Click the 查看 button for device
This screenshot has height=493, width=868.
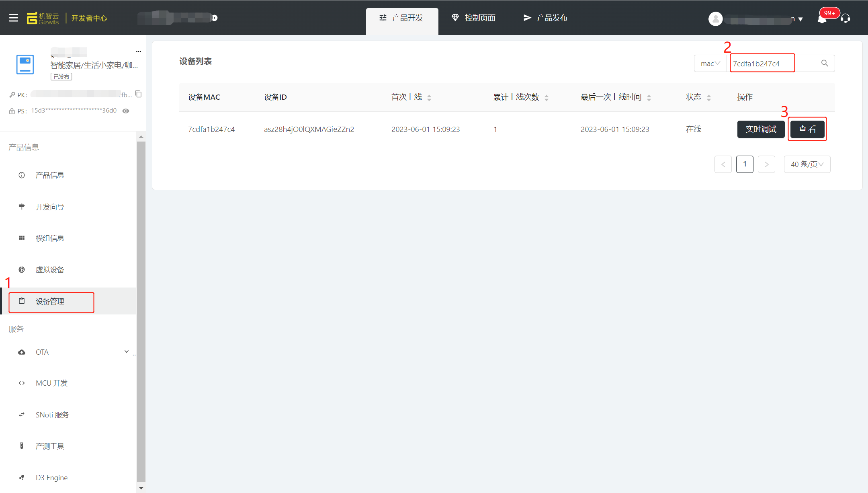coord(807,129)
